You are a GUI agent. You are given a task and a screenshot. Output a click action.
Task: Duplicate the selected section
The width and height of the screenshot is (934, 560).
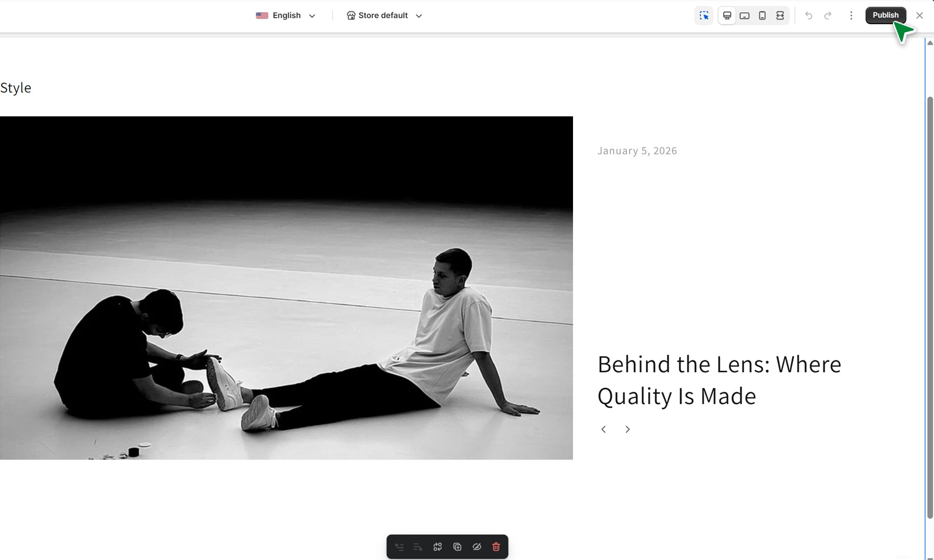[x=457, y=547]
